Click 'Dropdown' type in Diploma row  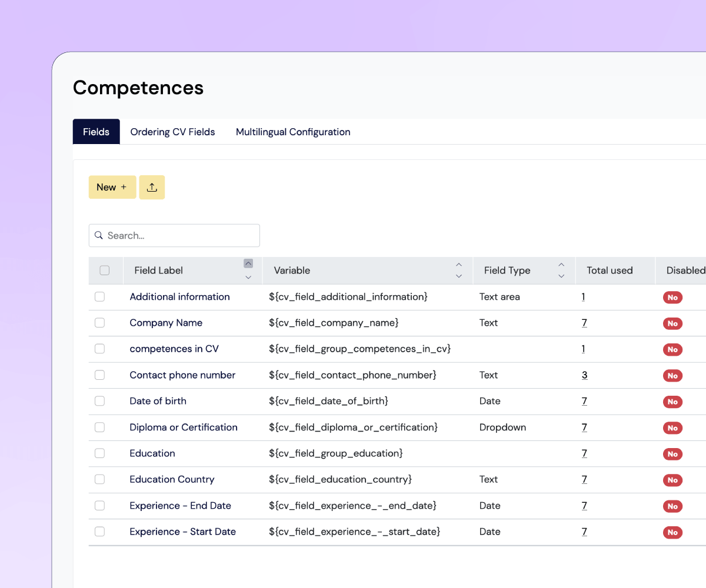pos(502,427)
